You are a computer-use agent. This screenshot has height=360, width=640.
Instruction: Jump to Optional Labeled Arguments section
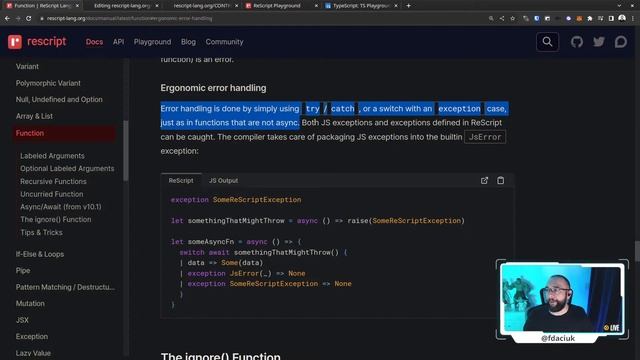pos(67,169)
